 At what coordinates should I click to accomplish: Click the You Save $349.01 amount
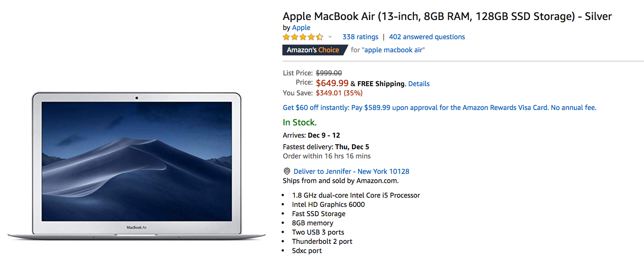click(x=339, y=93)
